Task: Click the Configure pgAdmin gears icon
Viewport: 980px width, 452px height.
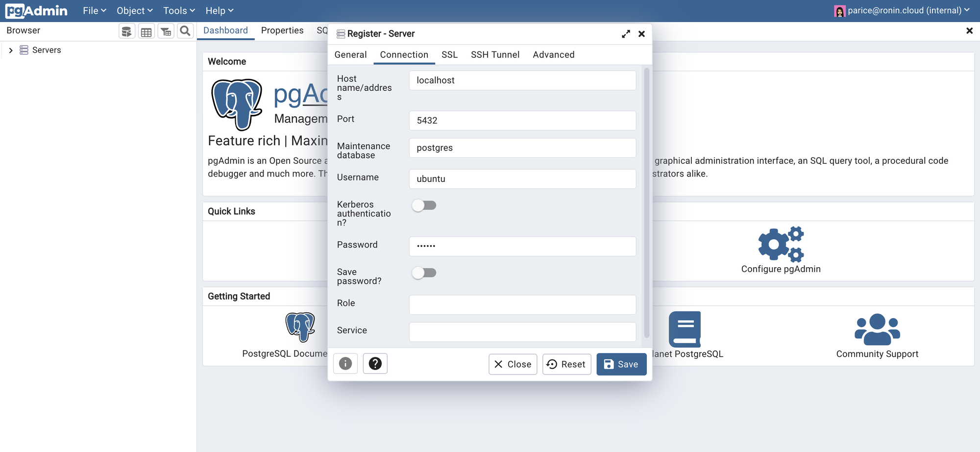Action: 781,244
